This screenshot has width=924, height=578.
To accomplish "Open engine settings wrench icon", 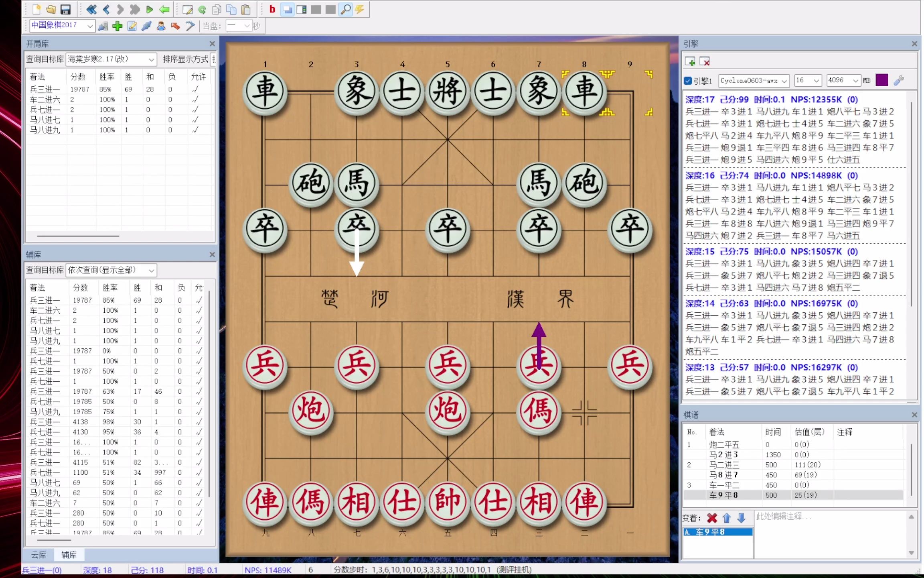I will 899,81.
